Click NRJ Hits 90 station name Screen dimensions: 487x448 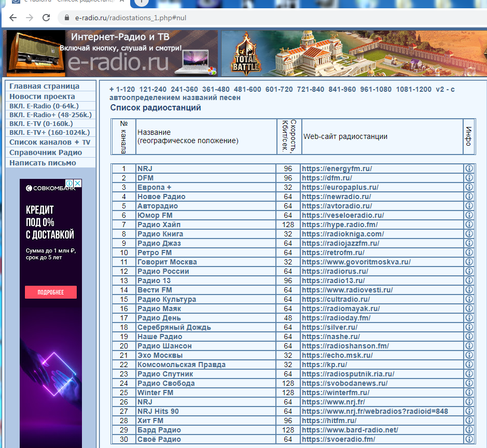158,411
